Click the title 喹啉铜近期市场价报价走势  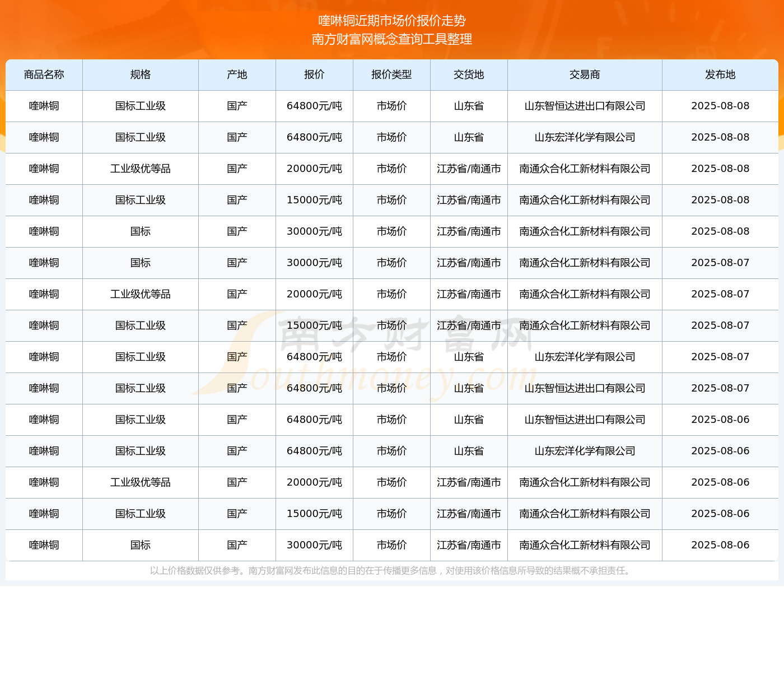pos(392,21)
